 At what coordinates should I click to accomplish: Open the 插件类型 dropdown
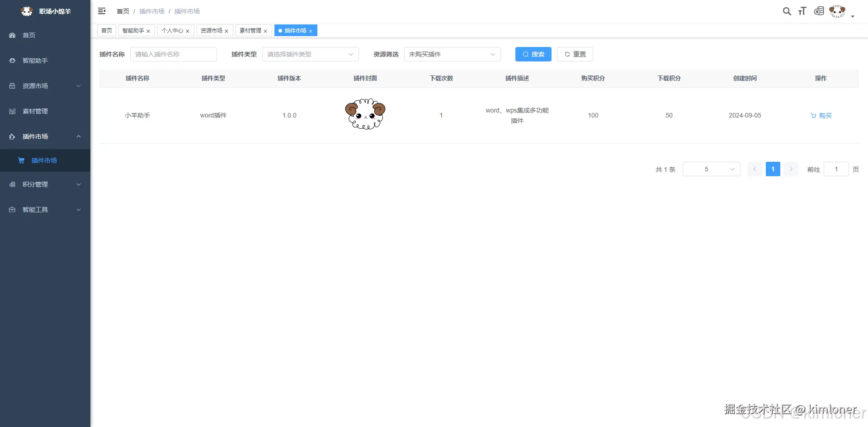tap(311, 54)
